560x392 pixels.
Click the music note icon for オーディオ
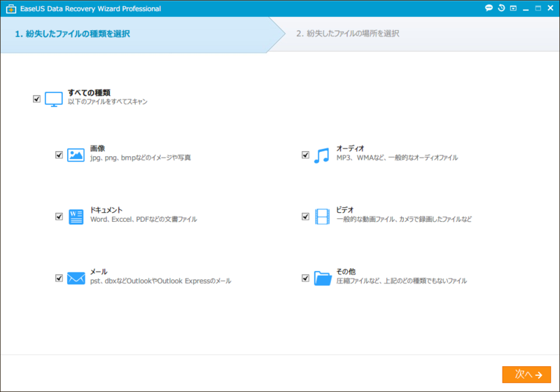click(x=321, y=155)
